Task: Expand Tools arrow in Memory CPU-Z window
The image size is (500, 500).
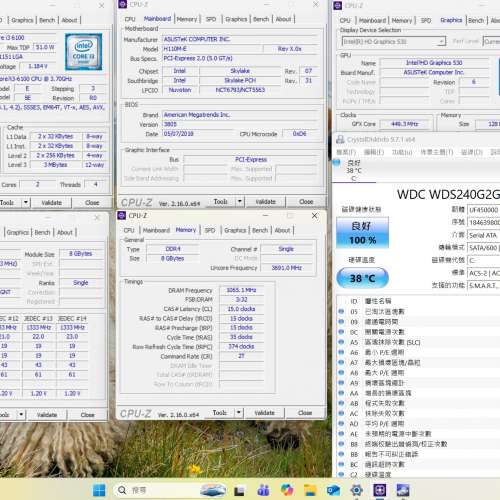Action: (239, 413)
